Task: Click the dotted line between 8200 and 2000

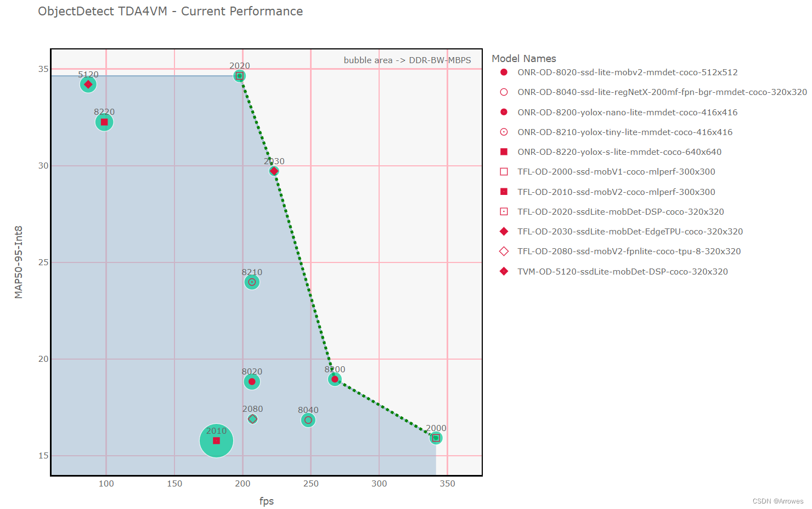Action: click(x=385, y=409)
